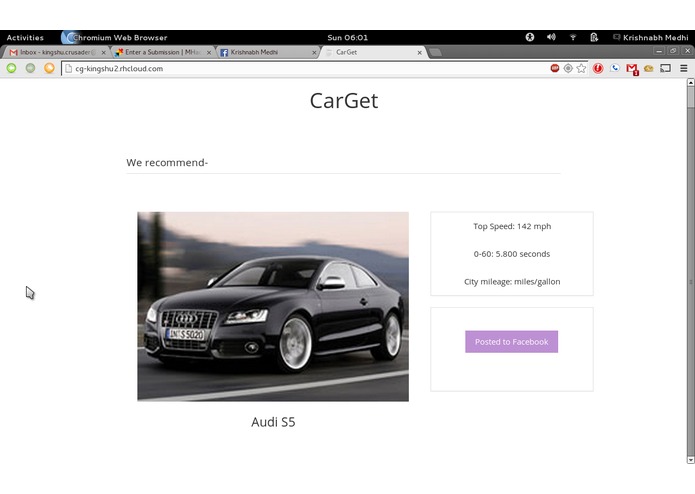Screen dimensions: 695x494
Task: Click the '0-60: 5.800 seconds' text
Action: pyautogui.click(x=512, y=254)
